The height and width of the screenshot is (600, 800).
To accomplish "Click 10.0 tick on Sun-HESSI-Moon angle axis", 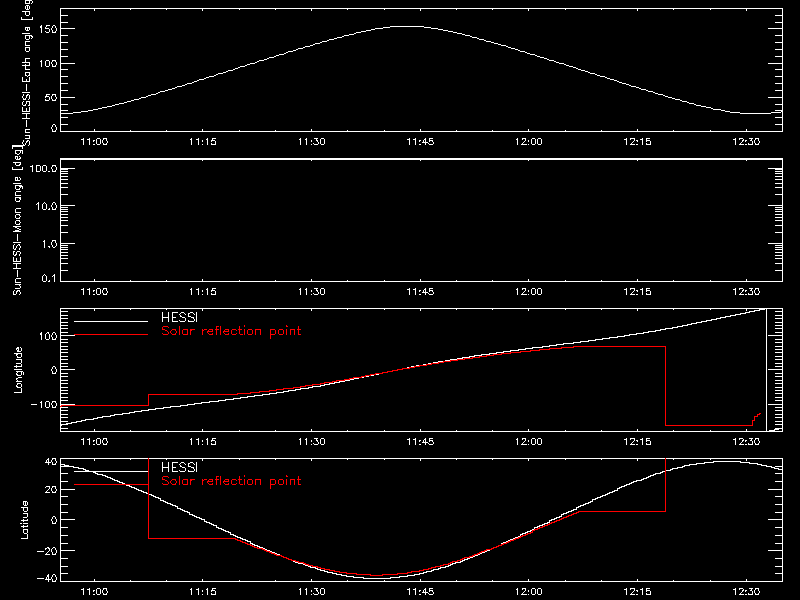I will 46,206.
